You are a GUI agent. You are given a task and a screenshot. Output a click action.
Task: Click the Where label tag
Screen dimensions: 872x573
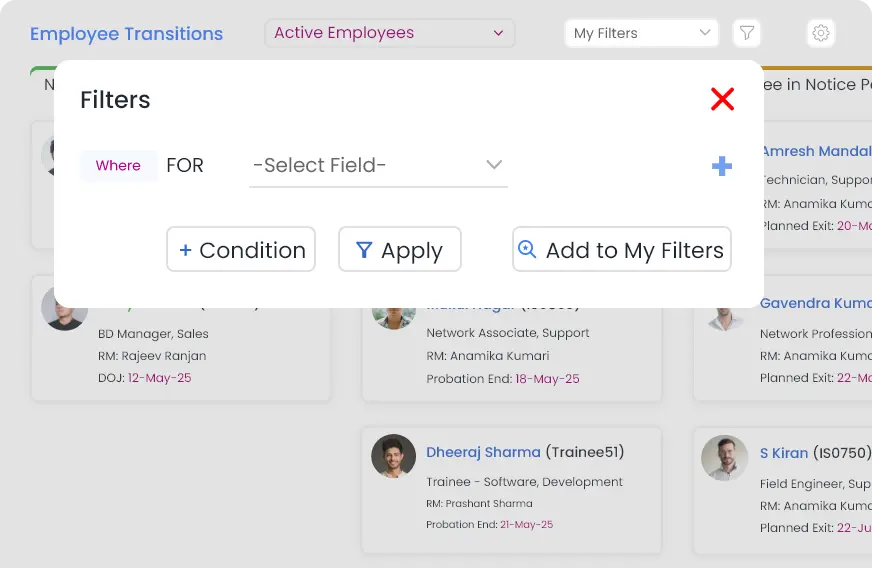pyautogui.click(x=118, y=166)
